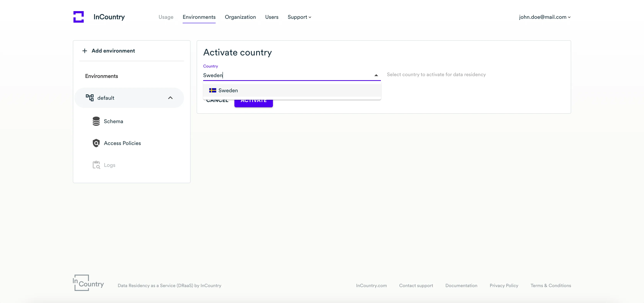This screenshot has height=303, width=644.
Task: Click the Access Policies shield icon
Action: coord(96,143)
